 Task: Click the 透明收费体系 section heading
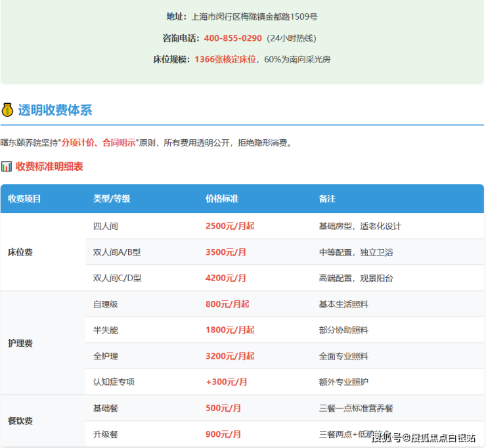[55, 110]
